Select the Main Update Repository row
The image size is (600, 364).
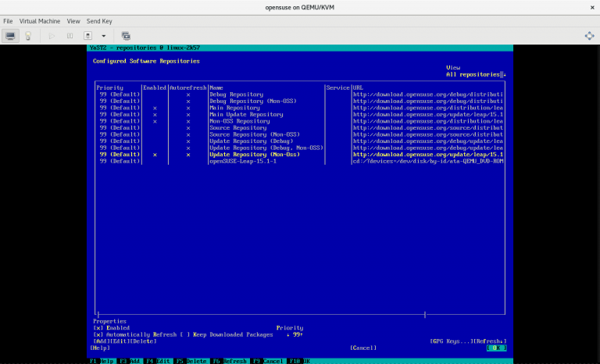tap(300, 115)
